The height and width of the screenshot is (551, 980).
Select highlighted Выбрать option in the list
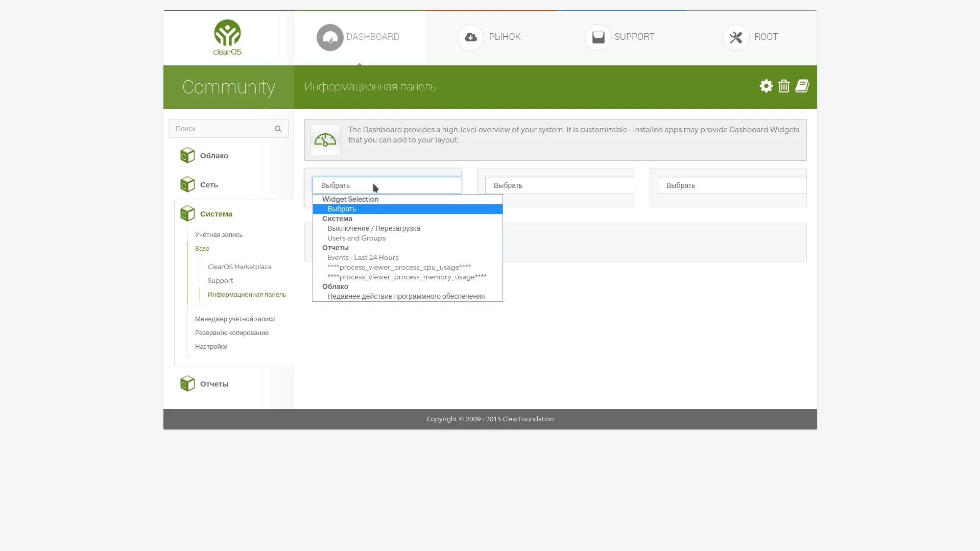(x=408, y=209)
